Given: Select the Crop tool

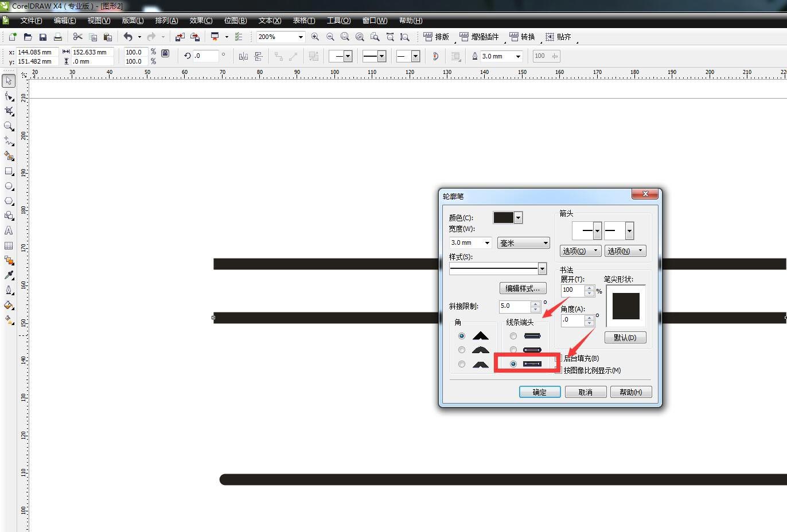Looking at the screenshot, I should click(x=9, y=111).
